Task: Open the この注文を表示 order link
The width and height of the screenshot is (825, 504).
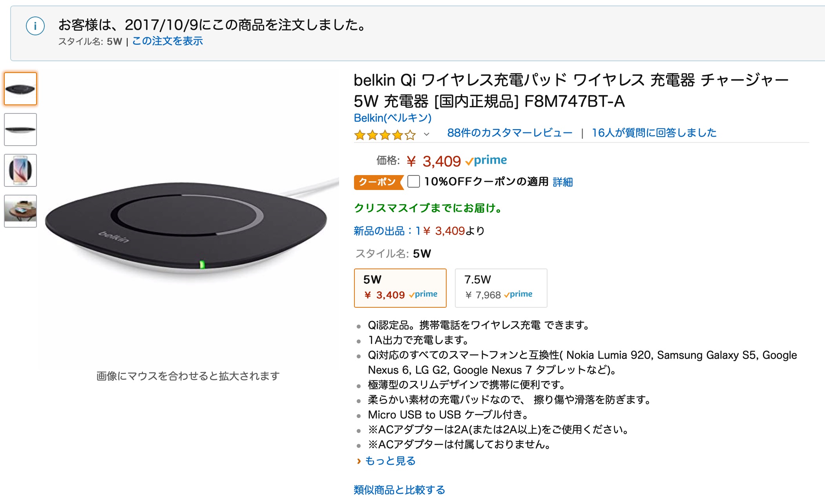Action: click(168, 41)
